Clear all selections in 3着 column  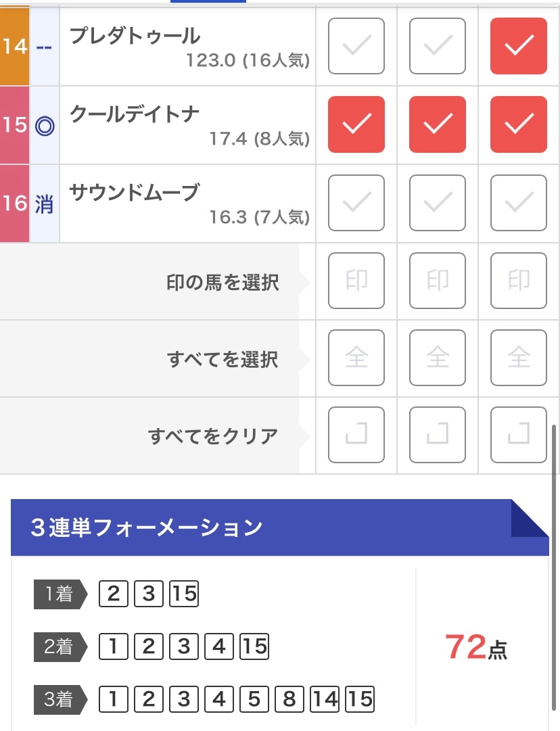(519, 435)
